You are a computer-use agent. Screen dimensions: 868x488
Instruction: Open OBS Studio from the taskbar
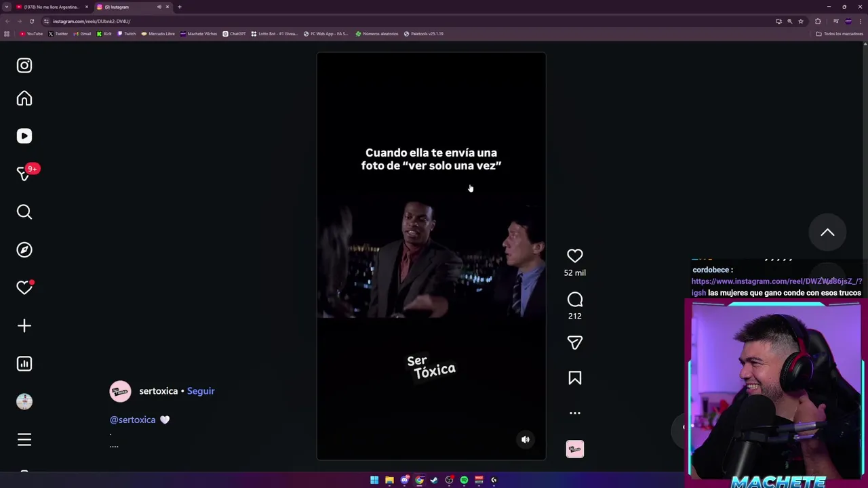(x=449, y=480)
